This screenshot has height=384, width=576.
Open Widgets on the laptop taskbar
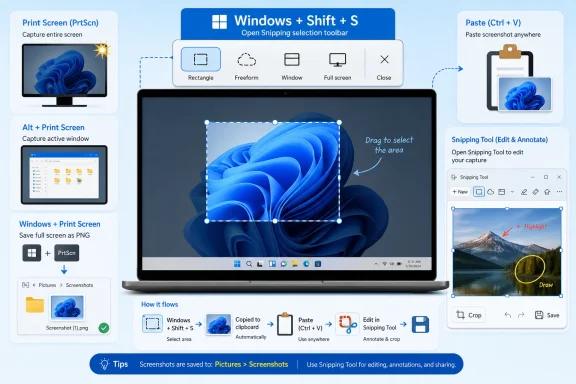click(x=272, y=264)
